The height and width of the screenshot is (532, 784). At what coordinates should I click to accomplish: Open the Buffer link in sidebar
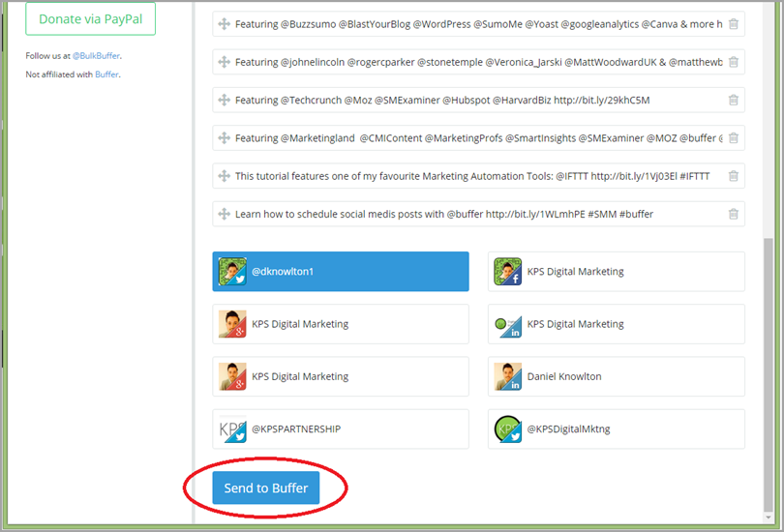coord(106,74)
